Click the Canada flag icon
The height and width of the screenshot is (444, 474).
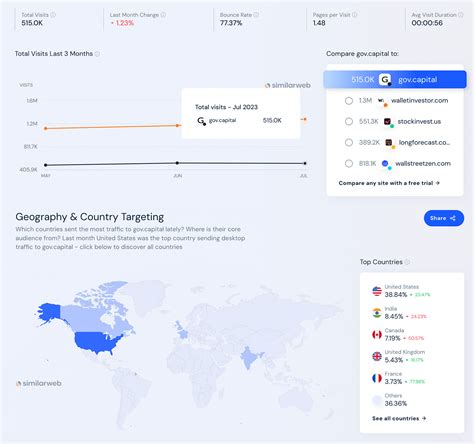(x=377, y=335)
